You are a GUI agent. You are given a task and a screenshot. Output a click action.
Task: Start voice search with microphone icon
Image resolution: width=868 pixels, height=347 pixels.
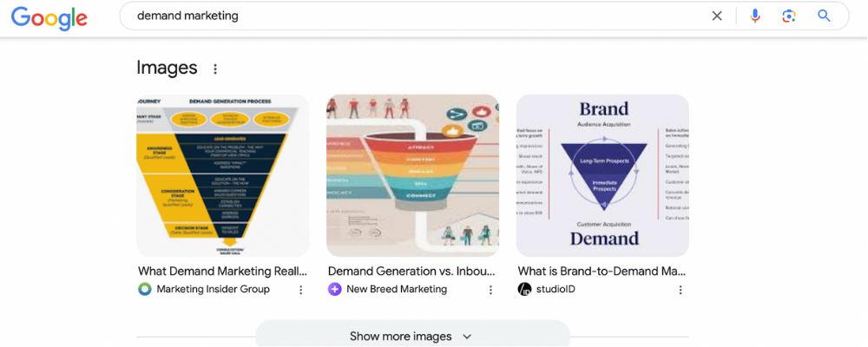(x=755, y=16)
